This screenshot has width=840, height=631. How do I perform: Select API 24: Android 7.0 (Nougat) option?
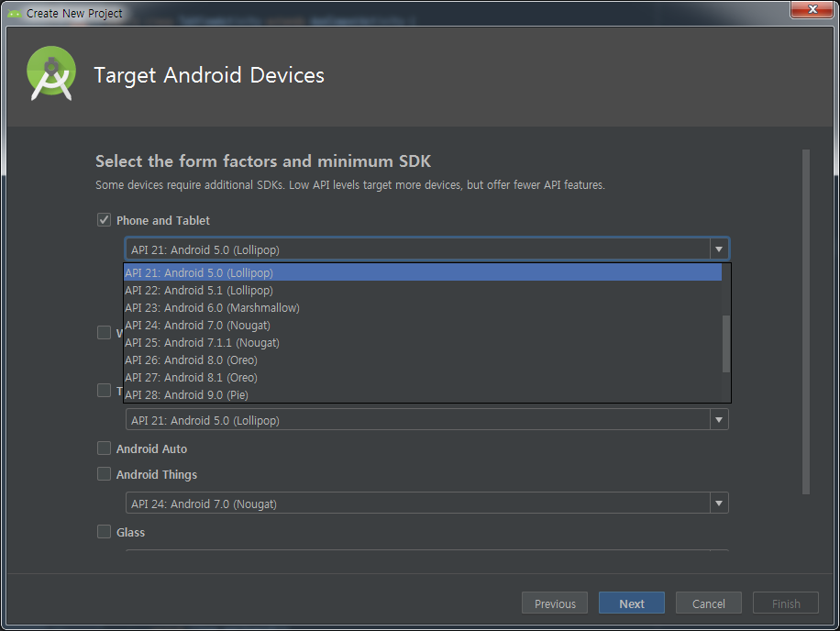point(423,326)
